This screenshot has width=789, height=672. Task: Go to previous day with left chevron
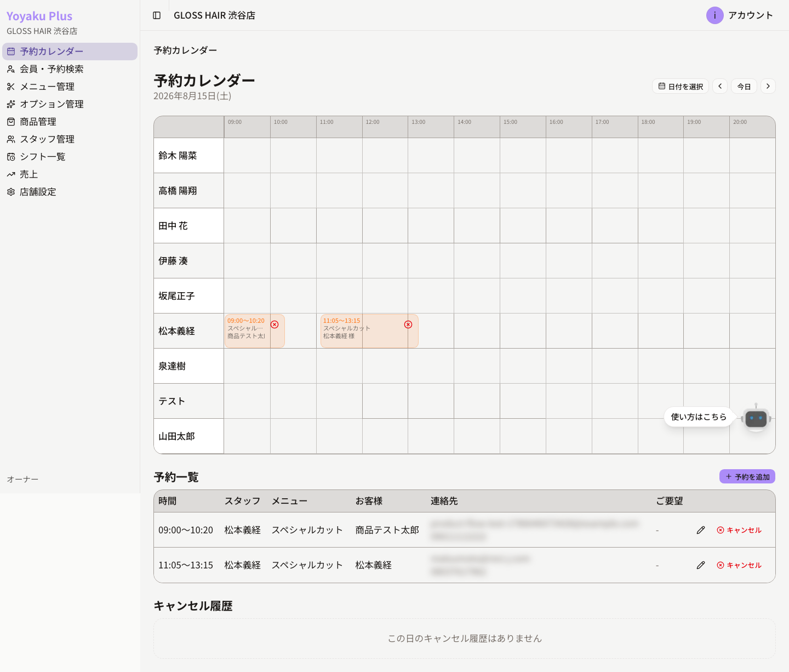(720, 86)
